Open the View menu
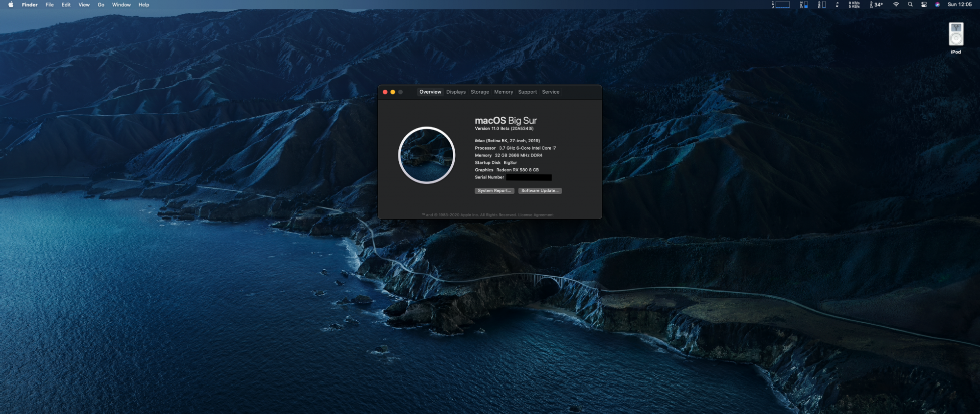Screen dimensions: 980x414 (84, 4)
